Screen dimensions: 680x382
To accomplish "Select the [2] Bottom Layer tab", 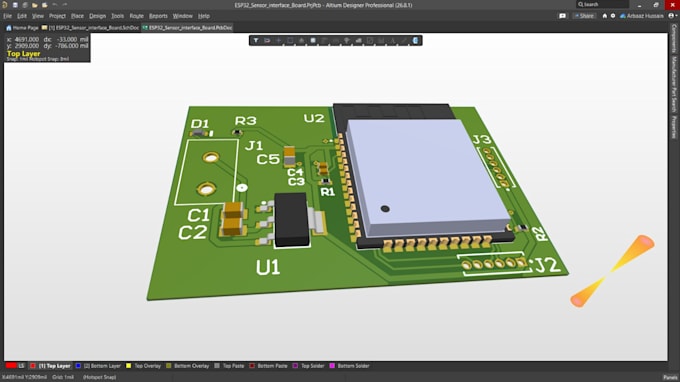I will pos(98,366).
